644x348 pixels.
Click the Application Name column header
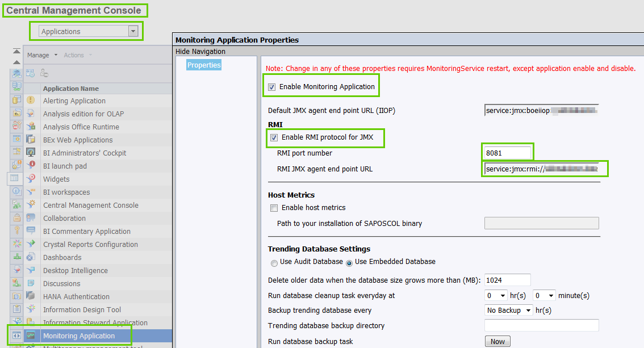pyautogui.click(x=70, y=88)
